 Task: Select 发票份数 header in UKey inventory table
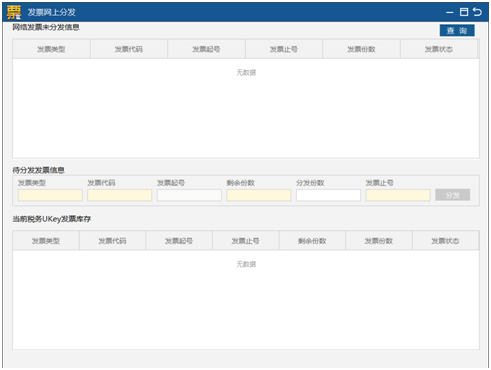[x=379, y=241]
